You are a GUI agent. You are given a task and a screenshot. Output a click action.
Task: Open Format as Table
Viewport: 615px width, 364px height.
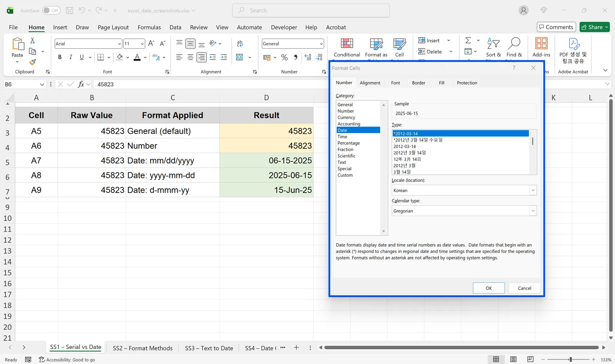pos(376,48)
